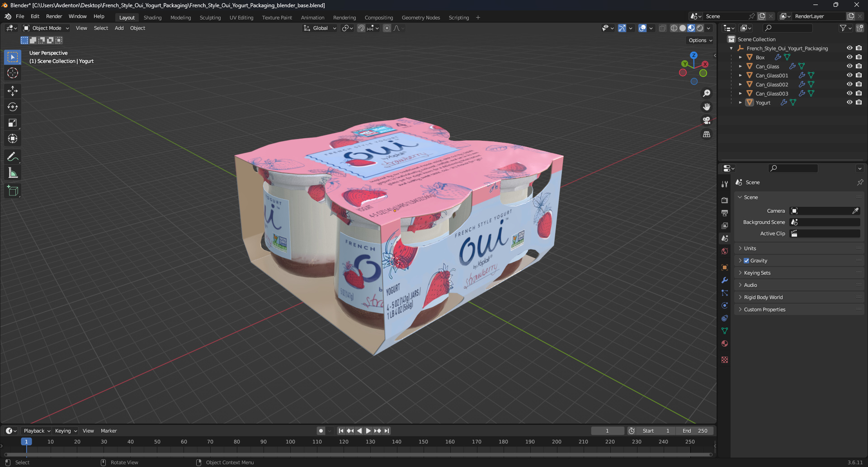This screenshot has height=467, width=868.
Task: Open the Playback dropdown
Action: (x=37, y=431)
